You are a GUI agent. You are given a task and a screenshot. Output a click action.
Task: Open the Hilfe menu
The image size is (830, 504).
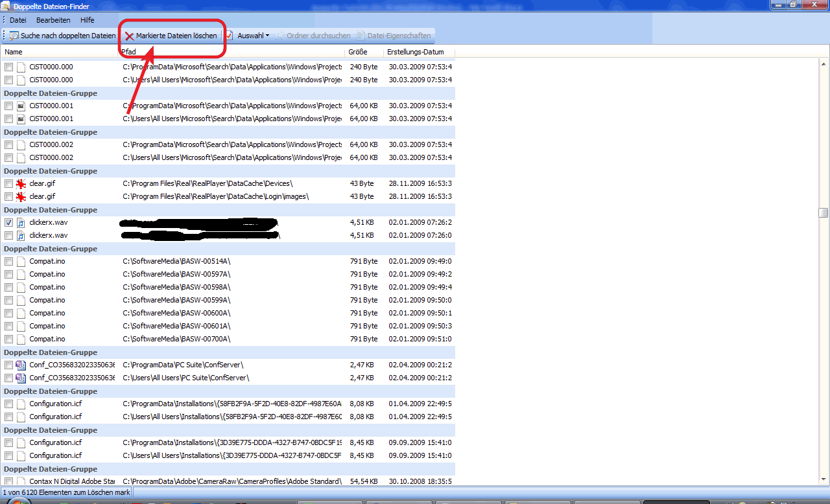(87, 20)
